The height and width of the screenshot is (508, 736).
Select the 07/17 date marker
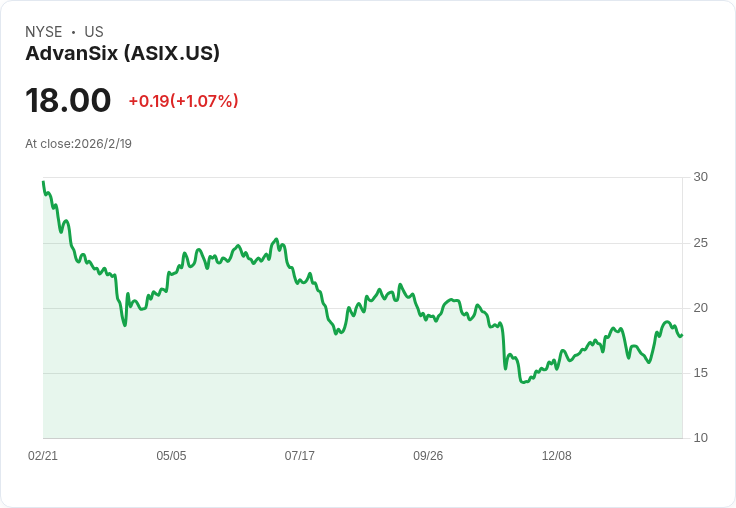click(x=300, y=456)
